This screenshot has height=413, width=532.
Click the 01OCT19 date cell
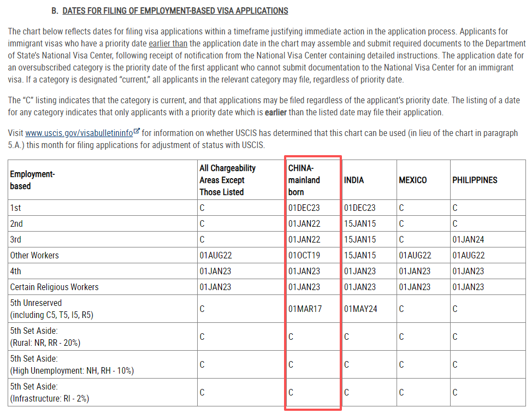pos(305,255)
